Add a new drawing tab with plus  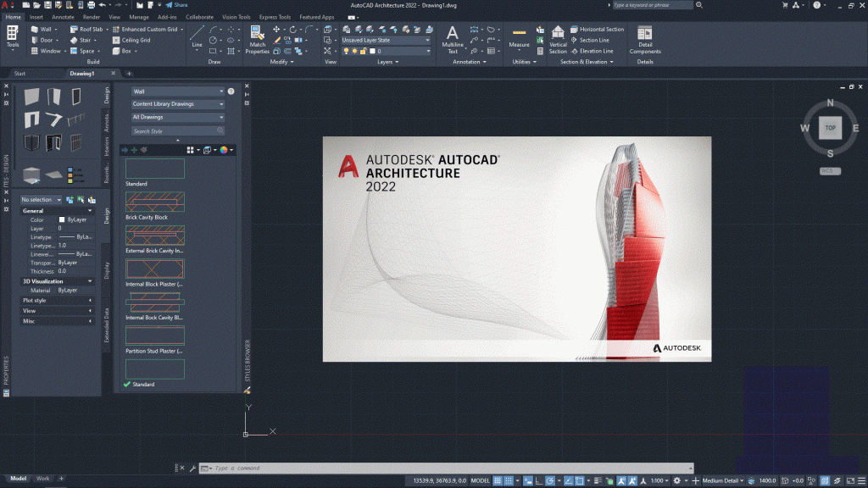coord(129,74)
